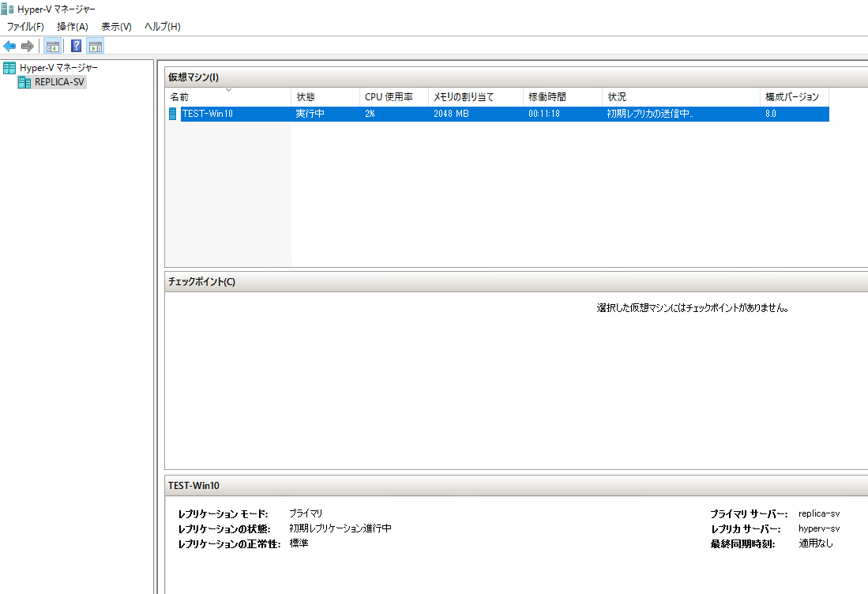Screen dimensions: 868x594
Task: Click the プライマリ replication mode value
Action: pos(306,513)
